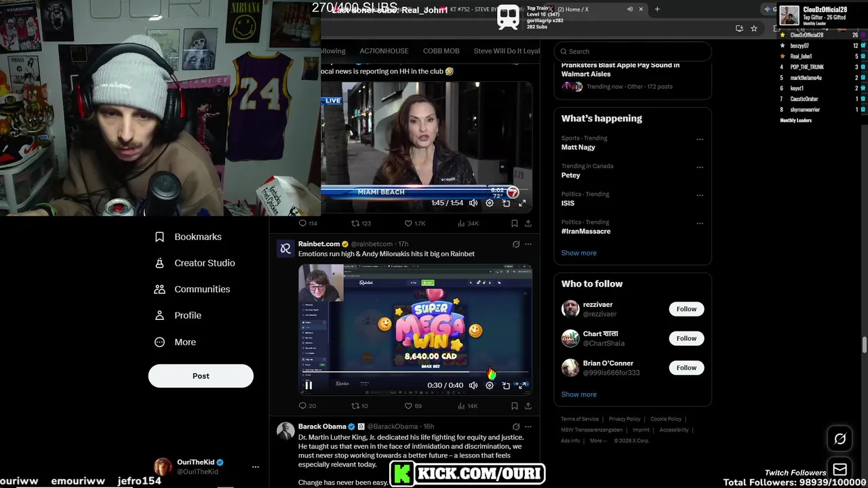868x488 pixels.
Task: Open the Messages envelope floating button
Action: coord(840,470)
